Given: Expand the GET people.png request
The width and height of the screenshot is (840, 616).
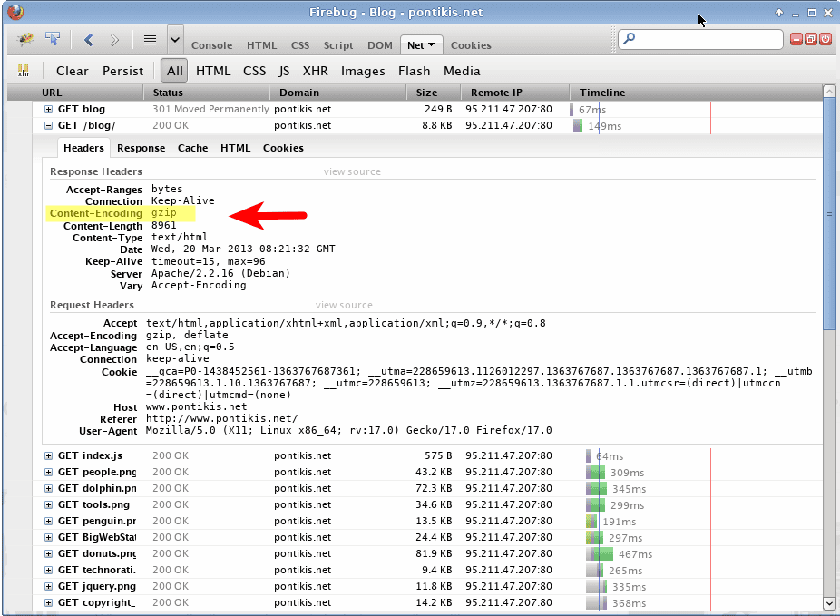Looking at the screenshot, I should pos(48,472).
